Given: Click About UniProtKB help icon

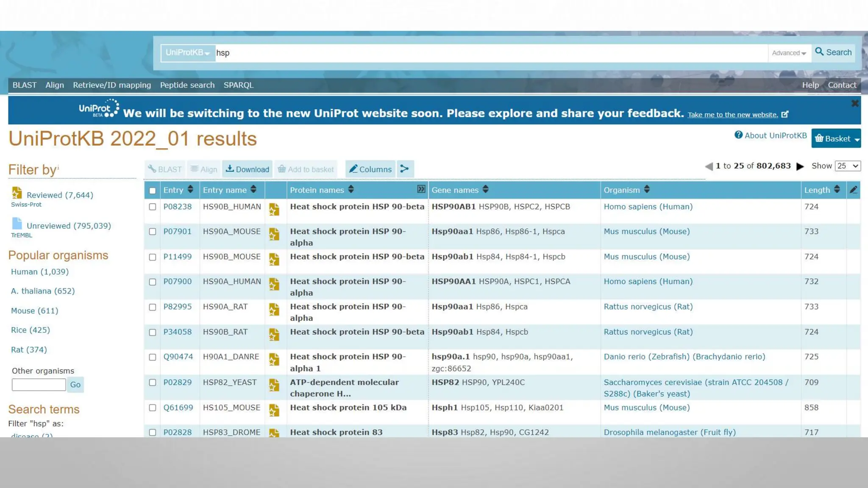Looking at the screenshot, I should tap(738, 135).
